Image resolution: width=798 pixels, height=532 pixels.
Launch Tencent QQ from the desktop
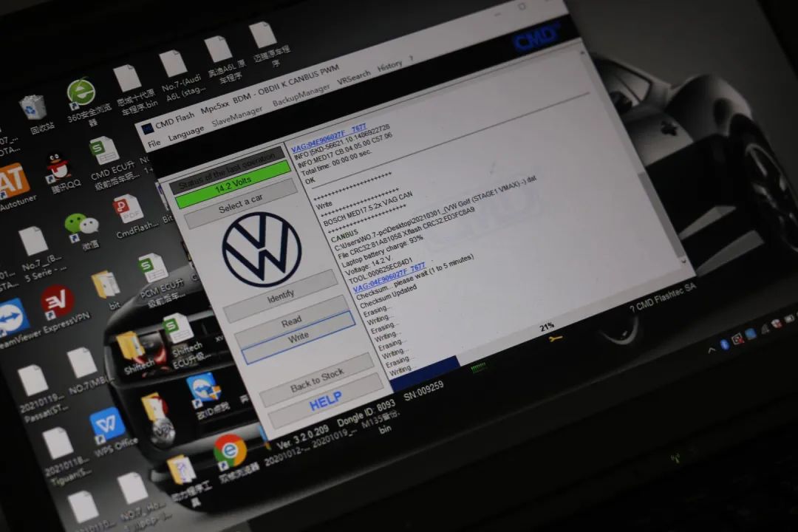click(58, 166)
